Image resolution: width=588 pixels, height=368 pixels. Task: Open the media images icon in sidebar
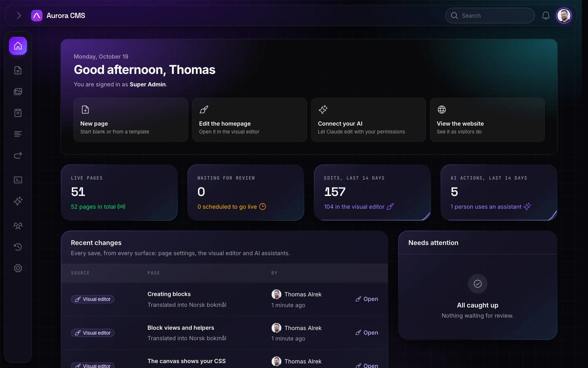pyautogui.click(x=18, y=92)
